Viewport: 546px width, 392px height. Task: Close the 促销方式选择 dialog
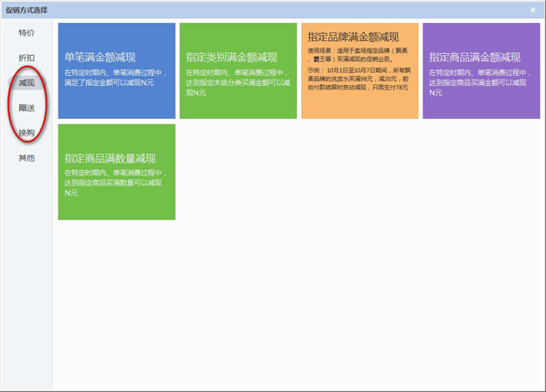click(x=533, y=10)
